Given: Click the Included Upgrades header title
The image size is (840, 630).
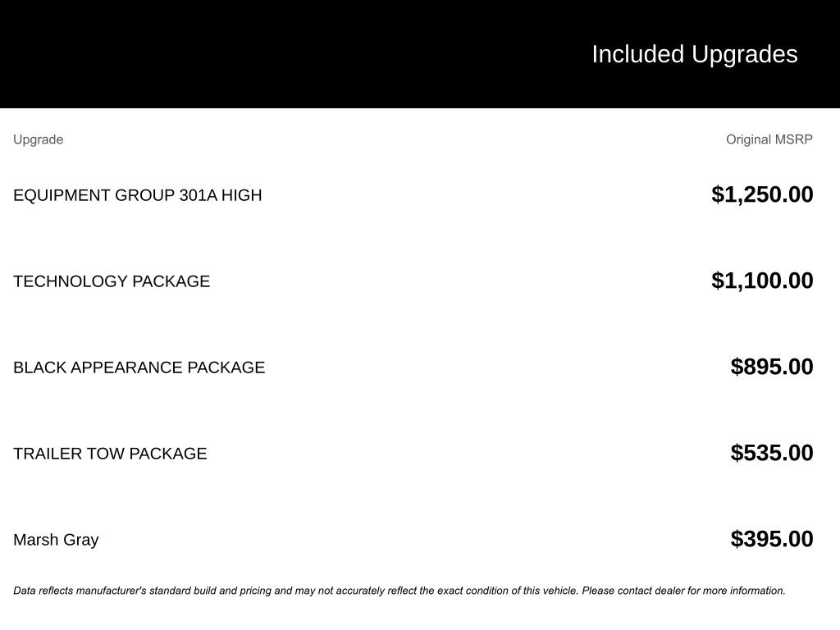Looking at the screenshot, I should 694,55.
